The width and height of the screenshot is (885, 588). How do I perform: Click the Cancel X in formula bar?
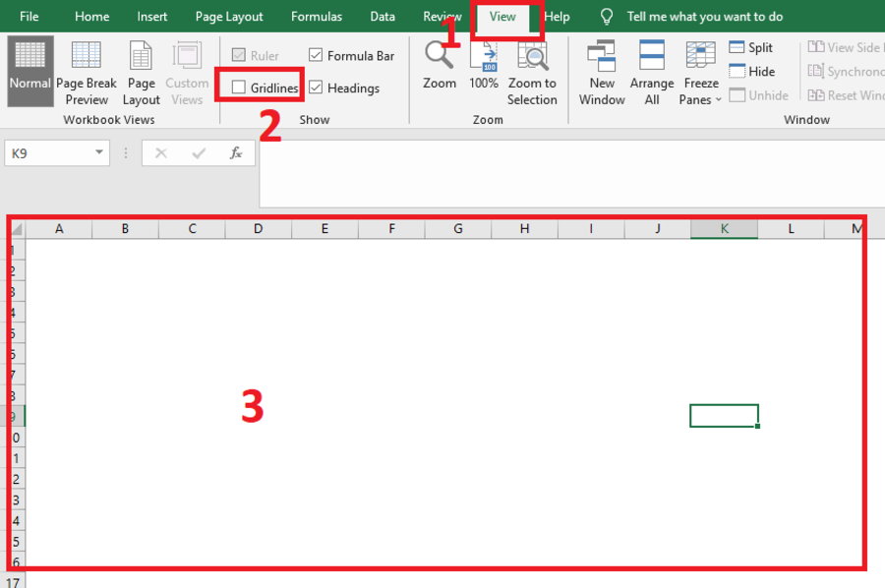pyautogui.click(x=161, y=153)
